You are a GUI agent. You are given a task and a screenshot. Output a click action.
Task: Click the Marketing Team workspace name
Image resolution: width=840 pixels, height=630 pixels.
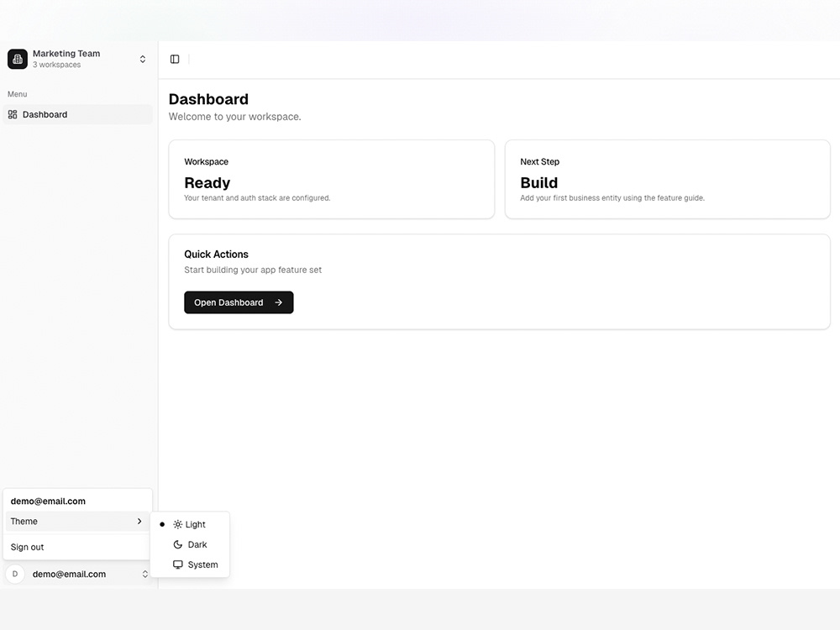point(66,54)
